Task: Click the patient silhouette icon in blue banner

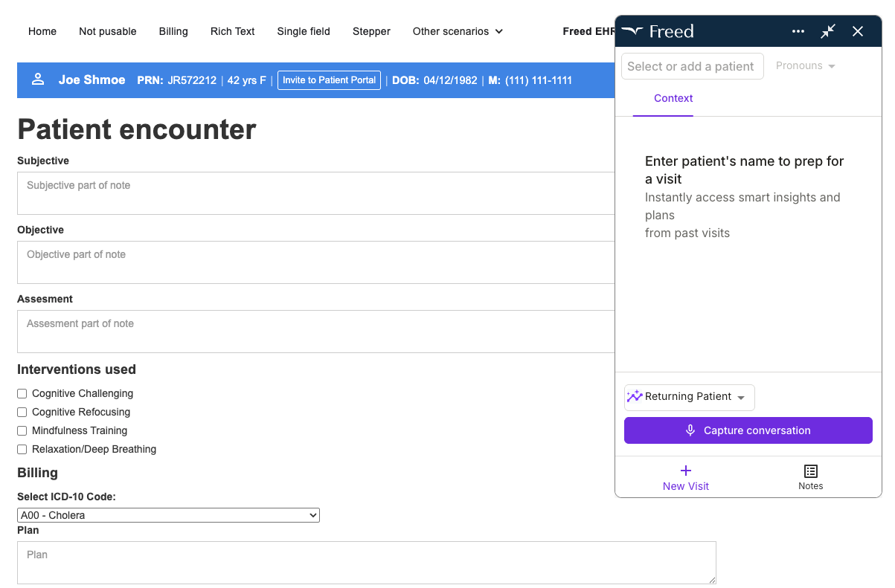Action: tap(38, 80)
